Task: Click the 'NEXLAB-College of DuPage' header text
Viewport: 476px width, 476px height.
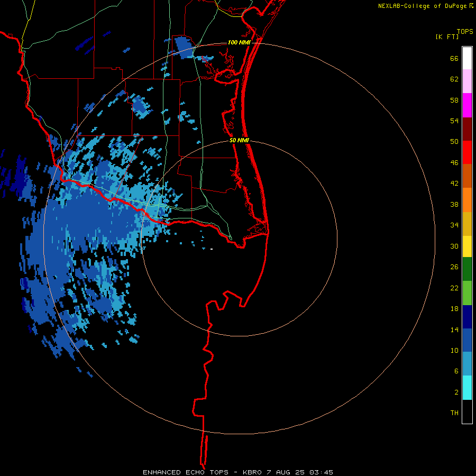Action: click(x=422, y=6)
